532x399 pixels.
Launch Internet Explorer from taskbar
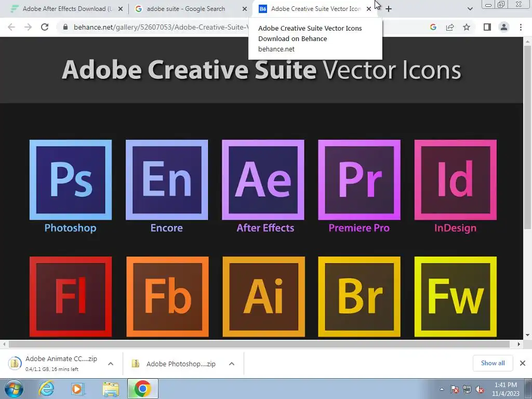tap(46, 389)
